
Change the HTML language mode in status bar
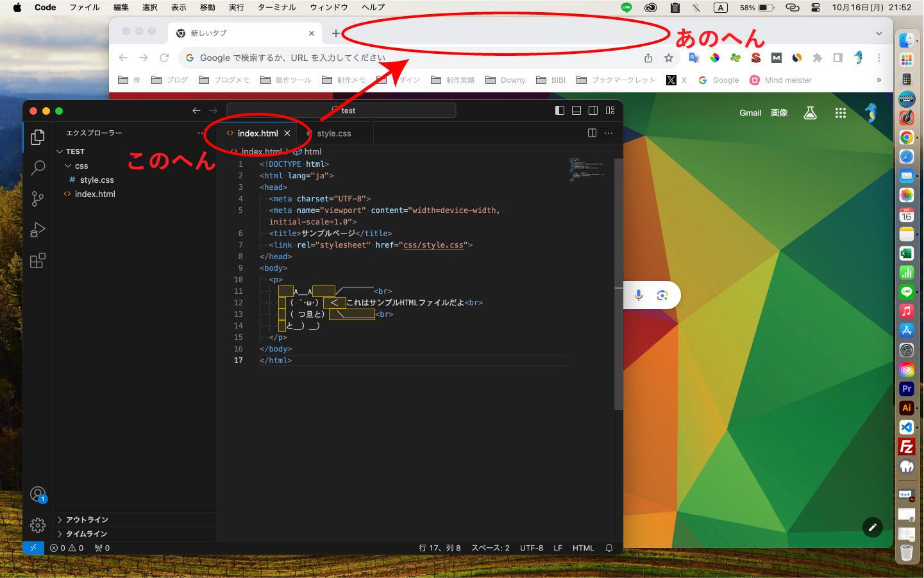point(583,548)
